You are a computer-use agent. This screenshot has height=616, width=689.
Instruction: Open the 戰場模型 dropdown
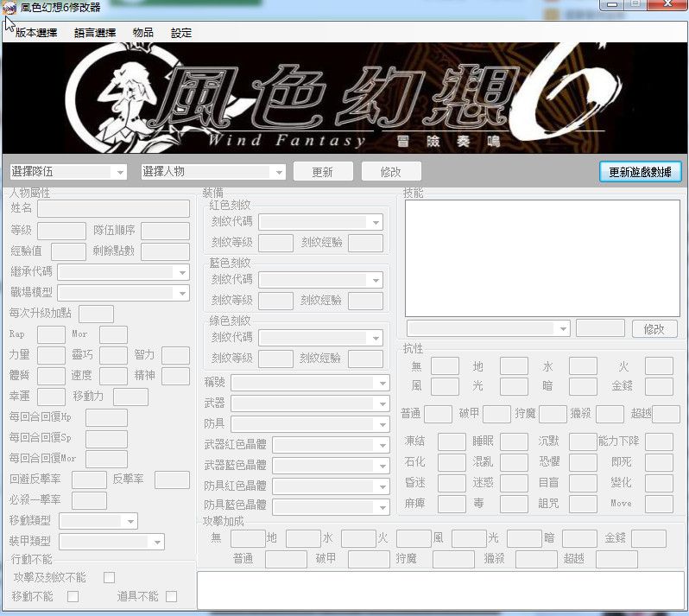(x=123, y=293)
